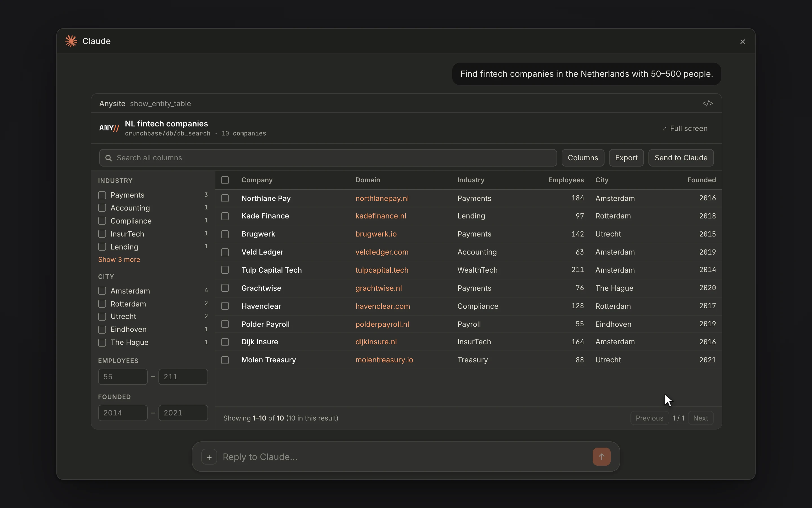
Task: Select the Rotterdam city filter checkbox
Action: [102, 304]
